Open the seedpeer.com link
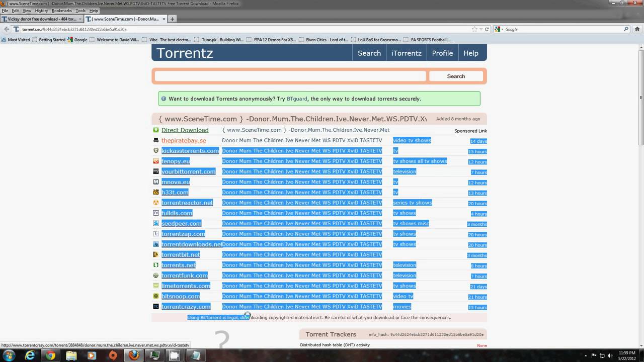This screenshot has width=644, height=362. [x=182, y=223]
